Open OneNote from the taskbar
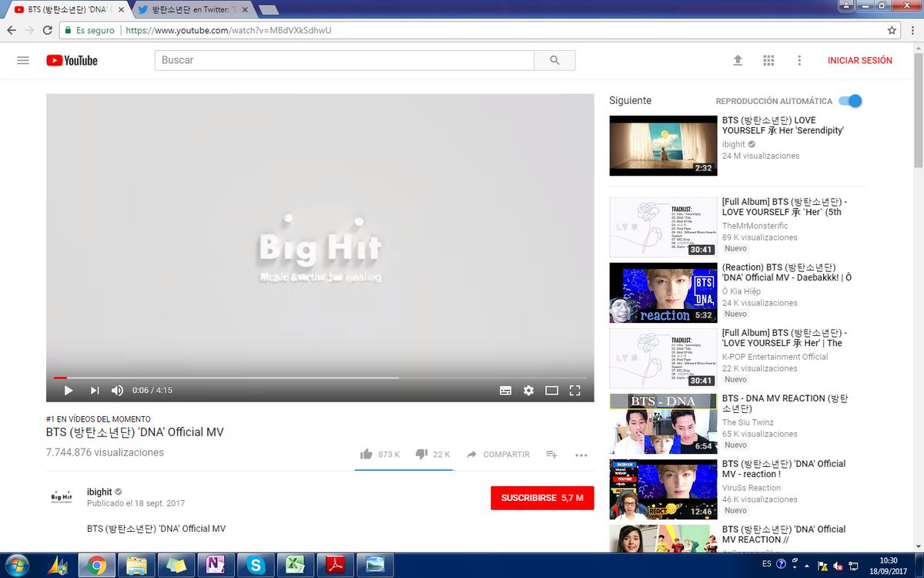This screenshot has width=924, height=578. pyautogui.click(x=215, y=566)
